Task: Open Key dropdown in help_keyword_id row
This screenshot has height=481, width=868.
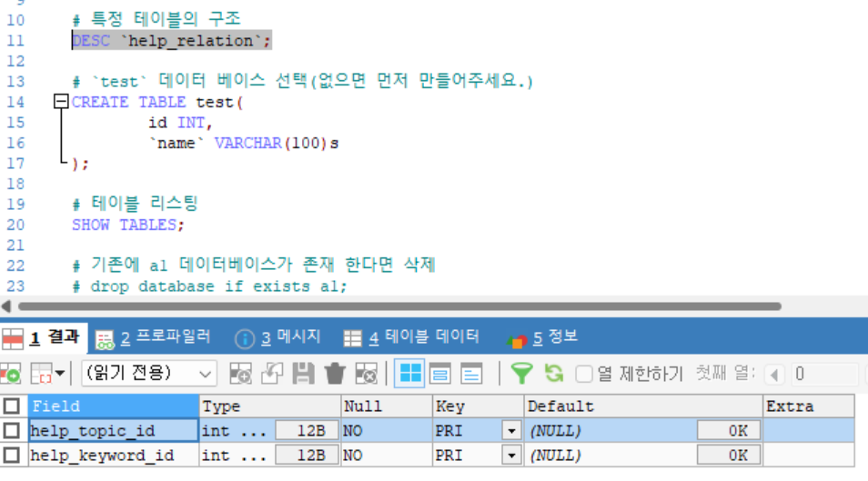Action: 511,455
